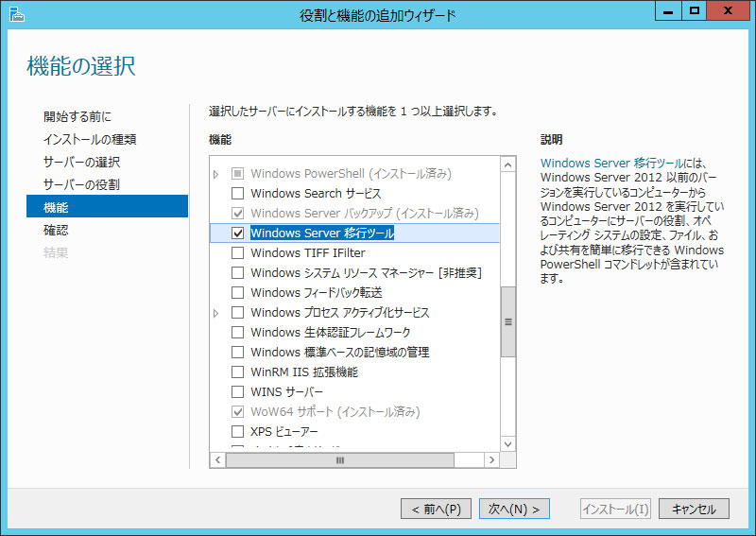Select the Windows TIFF IFilter row text
The height and width of the screenshot is (536, 756).
click(x=308, y=252)
